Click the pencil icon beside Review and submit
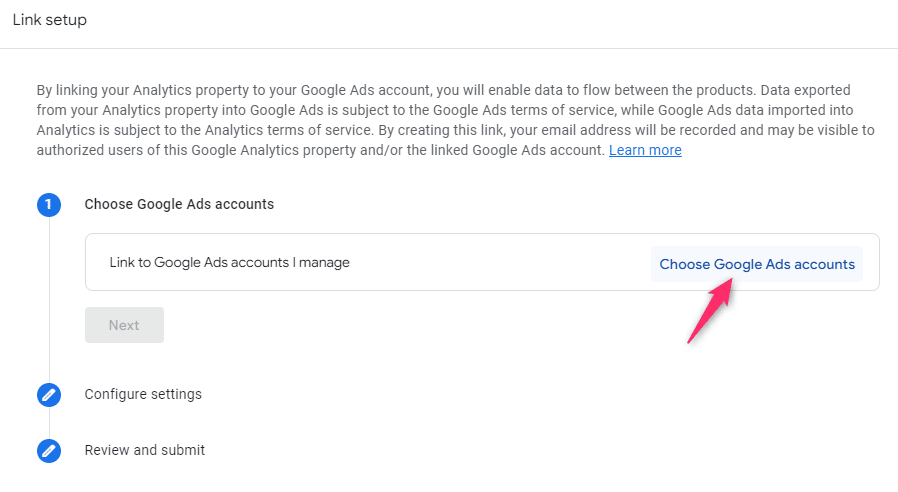 point(49,451)
